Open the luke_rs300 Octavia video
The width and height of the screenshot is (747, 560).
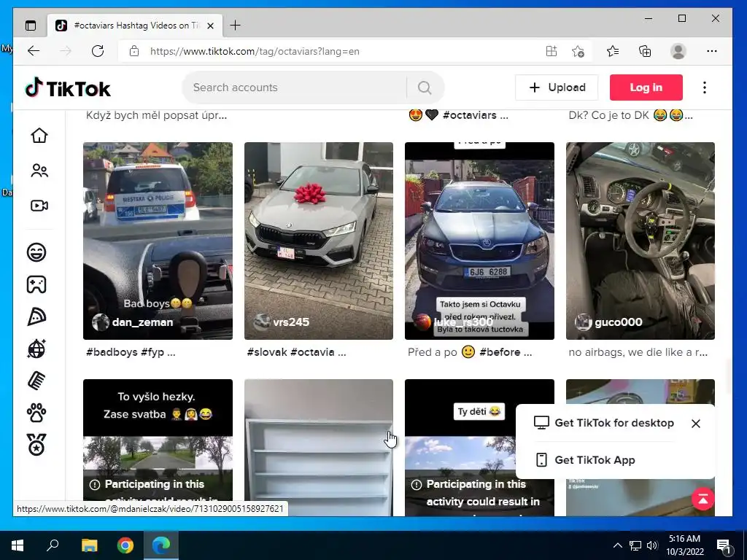479,241
